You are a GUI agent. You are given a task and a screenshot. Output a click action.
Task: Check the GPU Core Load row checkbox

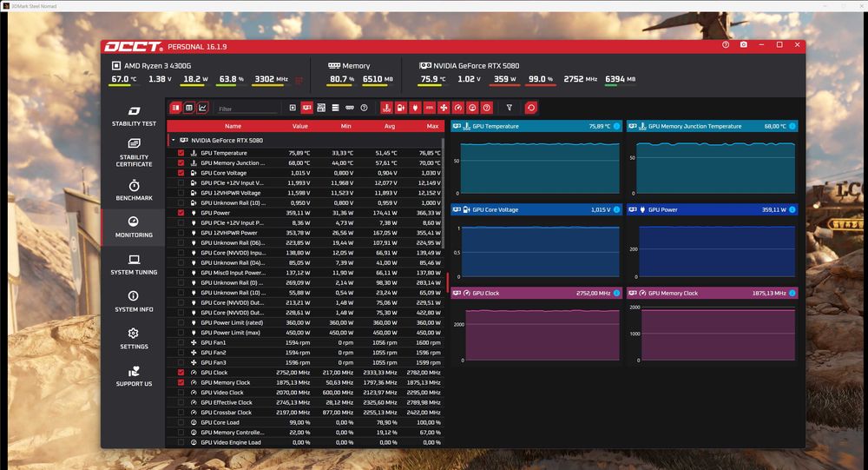coord(181,422)
